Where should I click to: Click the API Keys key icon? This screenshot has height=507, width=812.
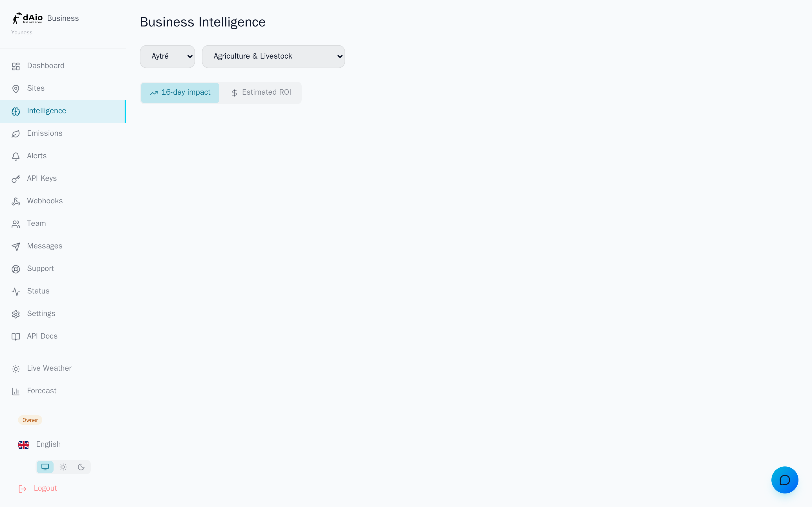pos(16,179)
